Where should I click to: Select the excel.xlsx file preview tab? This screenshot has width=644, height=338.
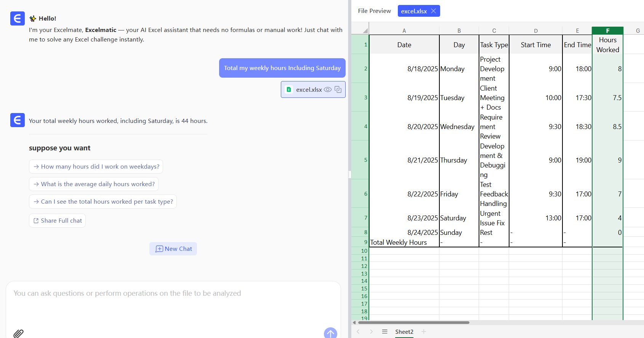[x=413, y=11]
